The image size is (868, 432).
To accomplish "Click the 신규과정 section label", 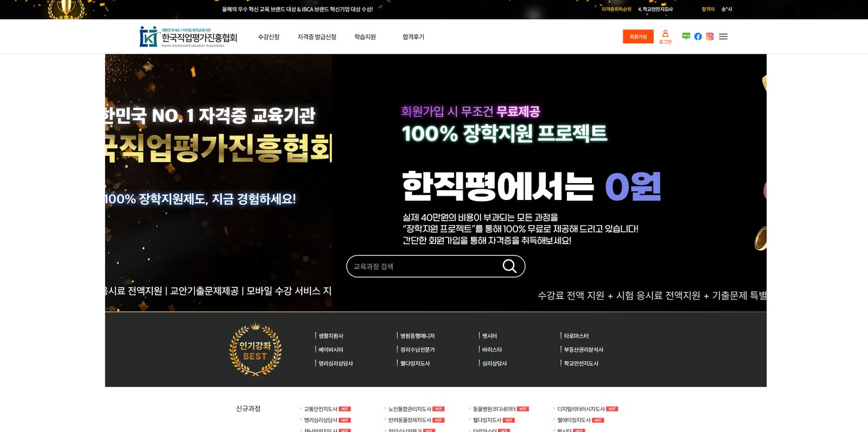I will click(248, 409).
